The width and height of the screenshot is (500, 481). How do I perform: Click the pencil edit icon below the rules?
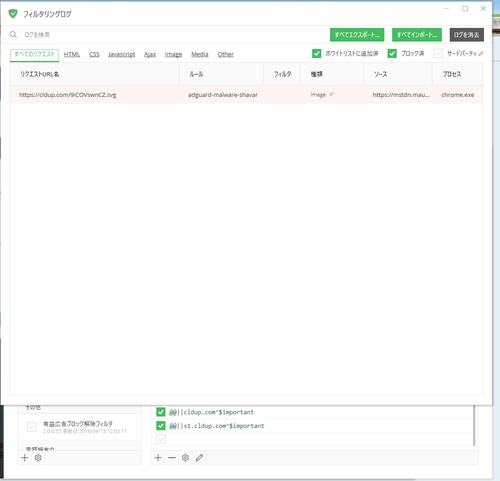pyautogui.click(x=199, y=458)
